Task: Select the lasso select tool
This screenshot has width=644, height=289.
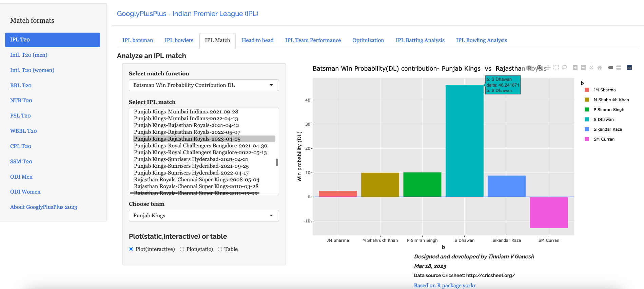Action: point(564,68)
